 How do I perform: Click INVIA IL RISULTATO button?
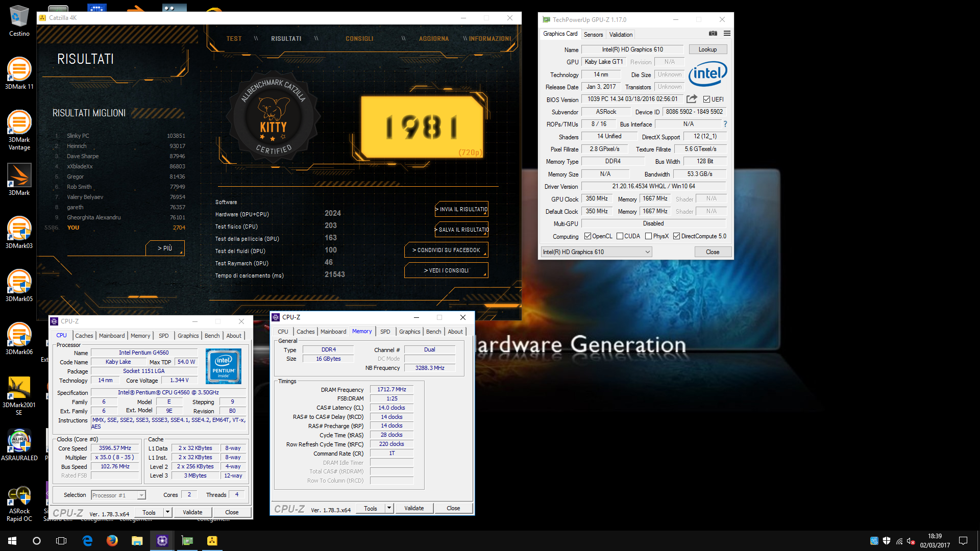pyautogui.click(x=461, y=209)
